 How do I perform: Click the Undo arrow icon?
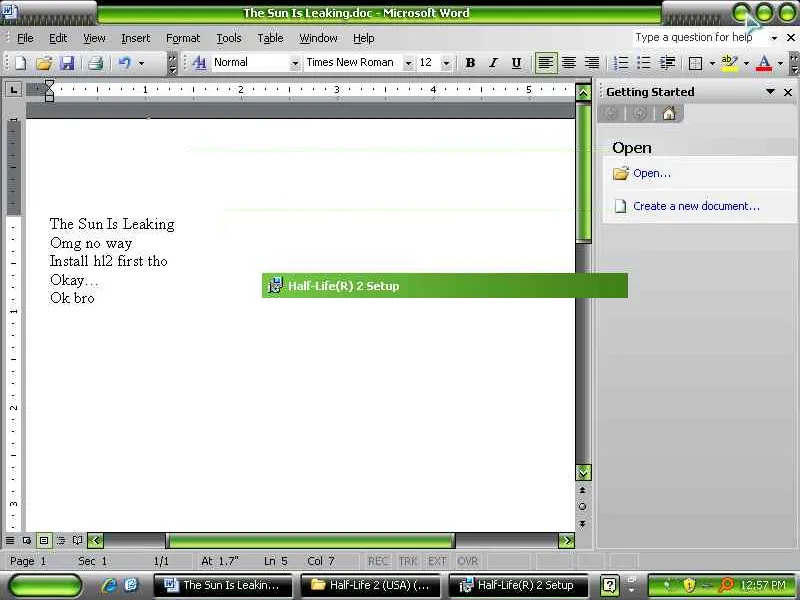coord(124,63)
